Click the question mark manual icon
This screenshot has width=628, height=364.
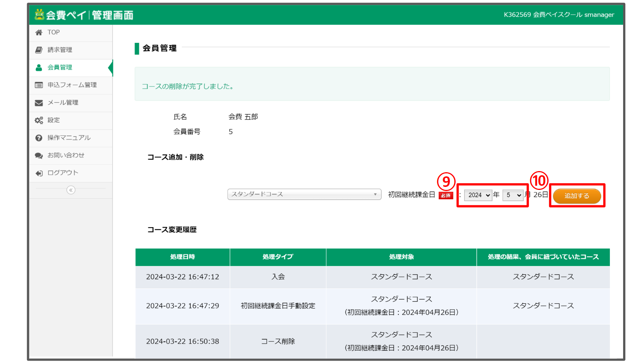(39, 138)
